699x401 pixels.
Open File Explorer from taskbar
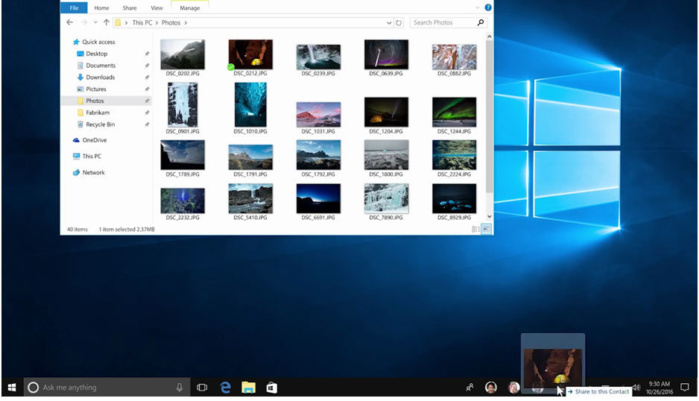pyautogui.click(x=249, y=388)
